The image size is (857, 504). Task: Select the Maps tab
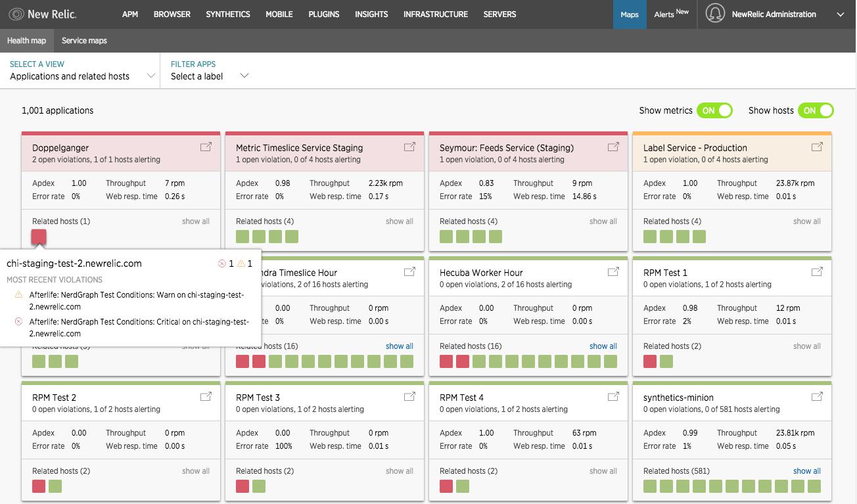(x=630, y=14)
